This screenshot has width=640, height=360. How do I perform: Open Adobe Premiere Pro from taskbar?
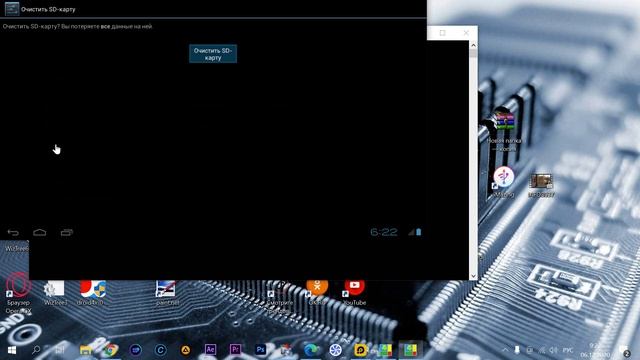point(235,350)
